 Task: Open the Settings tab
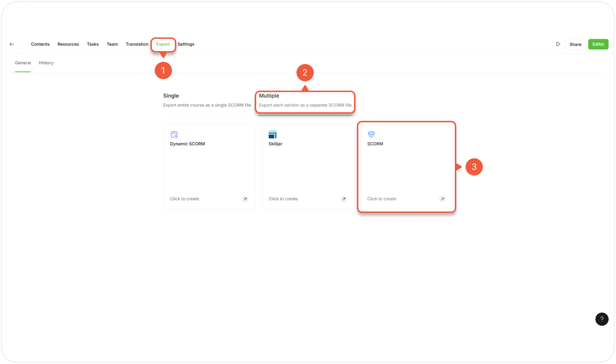[x=186, y=44]
